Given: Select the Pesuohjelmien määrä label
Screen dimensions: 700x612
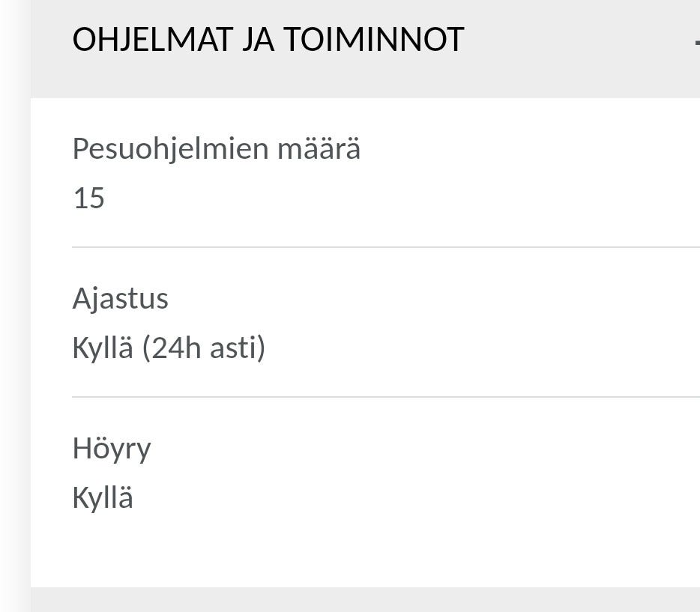Looking at the screenshot, I should (216, 149).
